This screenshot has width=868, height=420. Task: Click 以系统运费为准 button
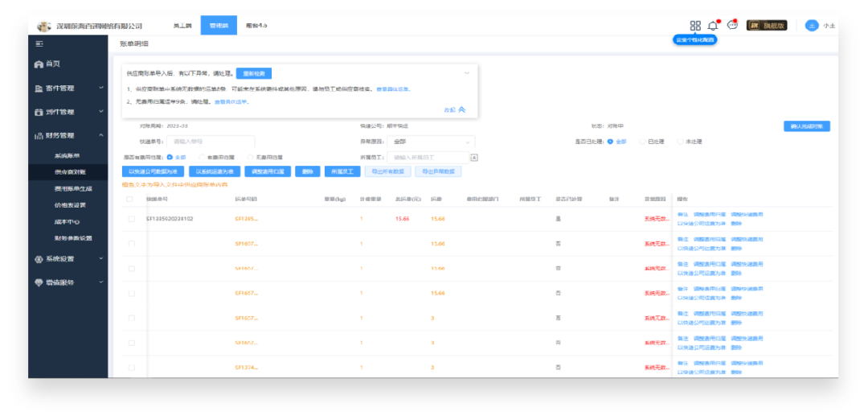215,171
